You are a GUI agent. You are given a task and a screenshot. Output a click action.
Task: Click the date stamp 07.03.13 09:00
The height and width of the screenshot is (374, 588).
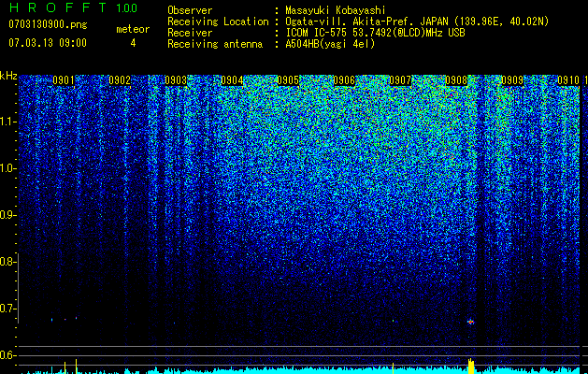(48, 43)
